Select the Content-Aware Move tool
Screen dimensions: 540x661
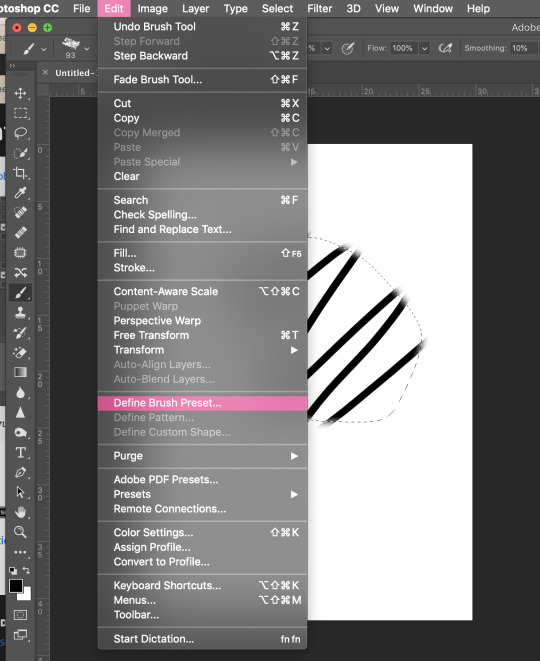tap(20, 272)
